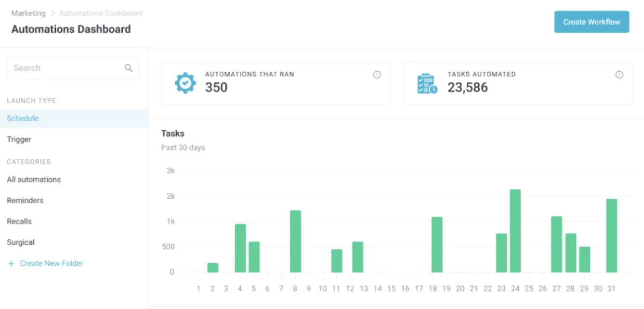
Task: Open the Surgical category
Action: (21, 242)
